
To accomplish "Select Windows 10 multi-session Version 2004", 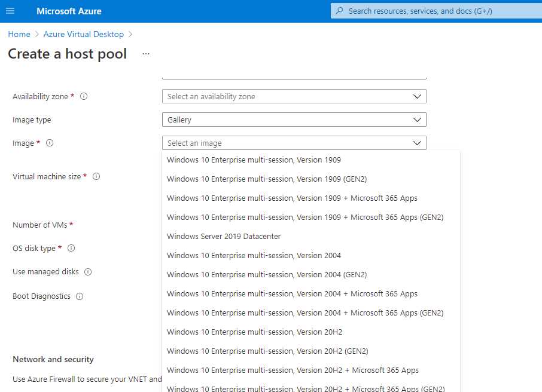I will pyautogui.click(x=311, y=256).
